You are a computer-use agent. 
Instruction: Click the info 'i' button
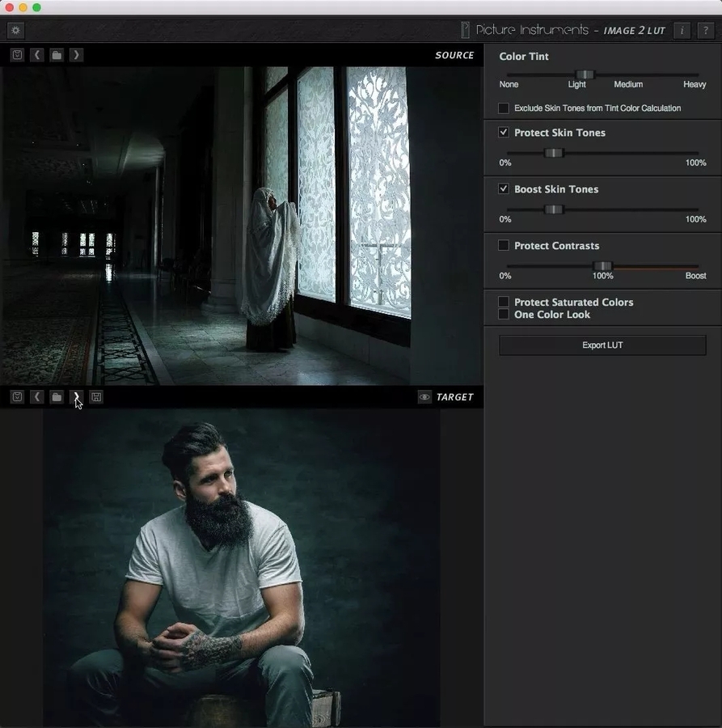coord(682,31)
